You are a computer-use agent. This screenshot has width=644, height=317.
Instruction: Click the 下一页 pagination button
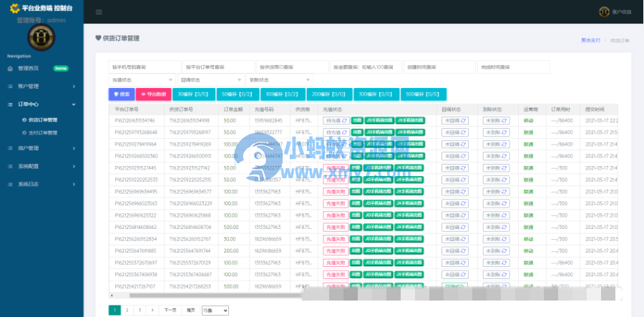170,311
